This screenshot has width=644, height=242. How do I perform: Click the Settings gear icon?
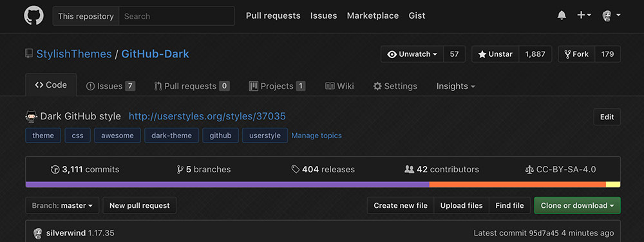377,86
